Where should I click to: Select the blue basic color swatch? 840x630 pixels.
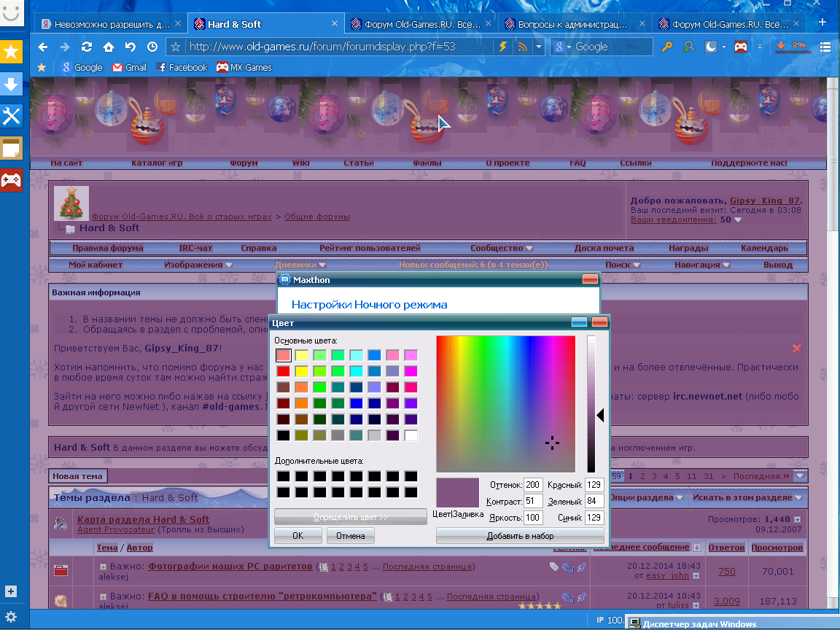(x=357, y=403)
